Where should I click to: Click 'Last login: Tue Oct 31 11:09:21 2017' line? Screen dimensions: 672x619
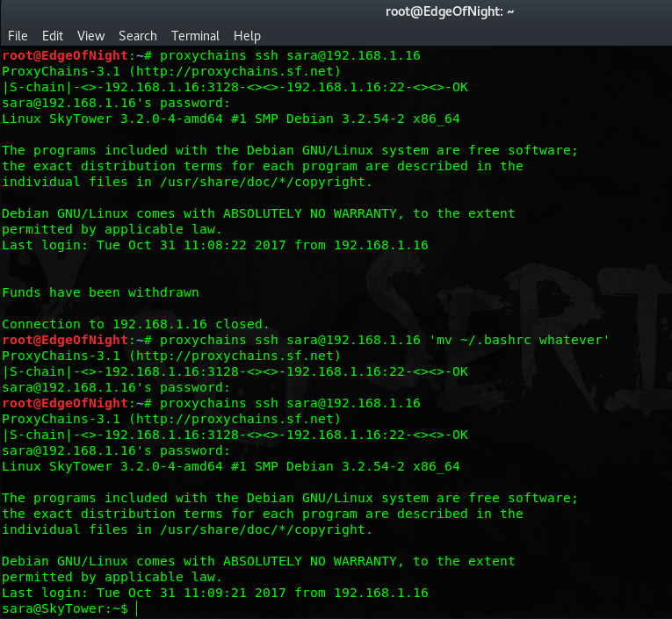[x=215, y=593]
